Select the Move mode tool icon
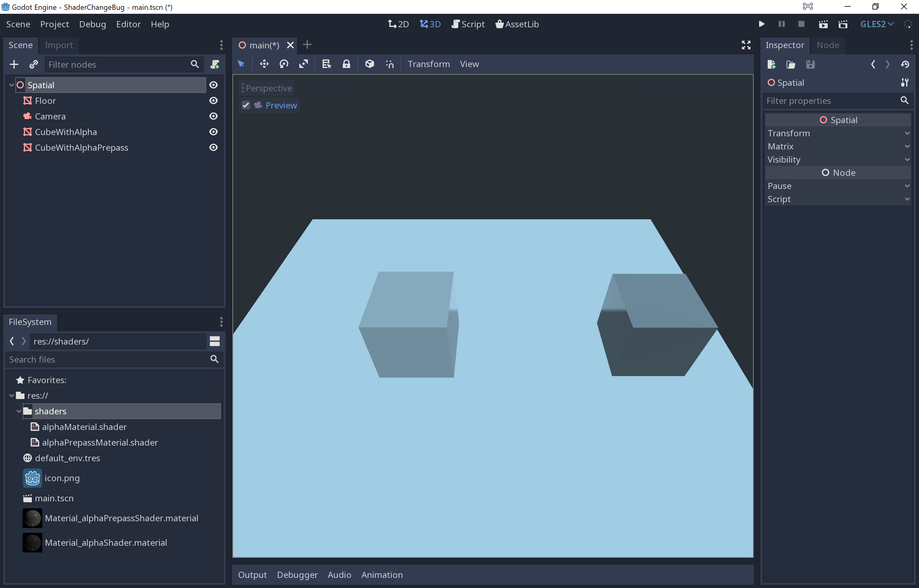This screenshot has height=588, width=919. (264, 64)
